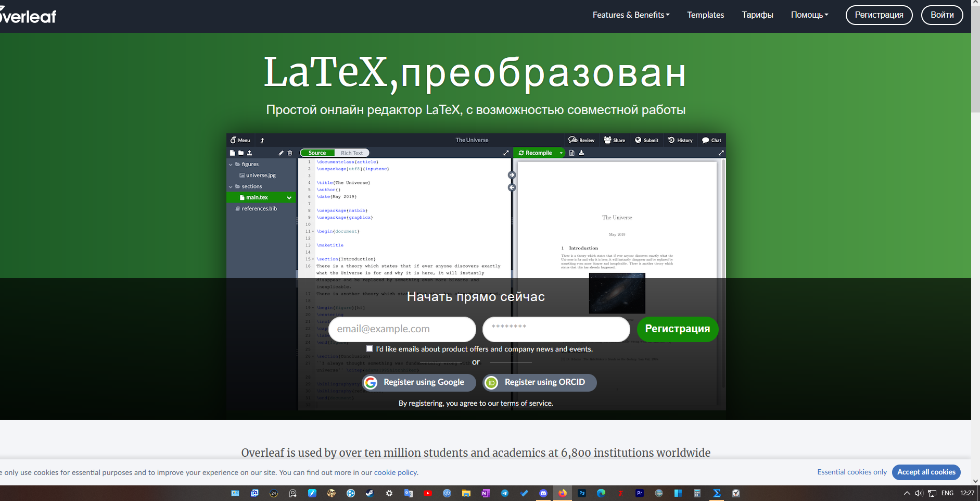Open Steam from the taskbar
Image resolution: width=980 pixels, height=501 pixels.
click(370, 493)
